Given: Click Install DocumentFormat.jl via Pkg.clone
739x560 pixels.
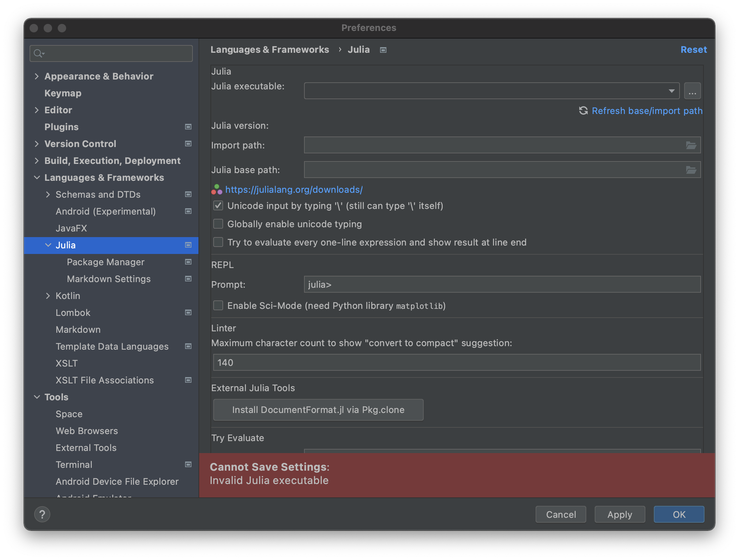Looking at the screenshot, I should click(x=318, y=409).
